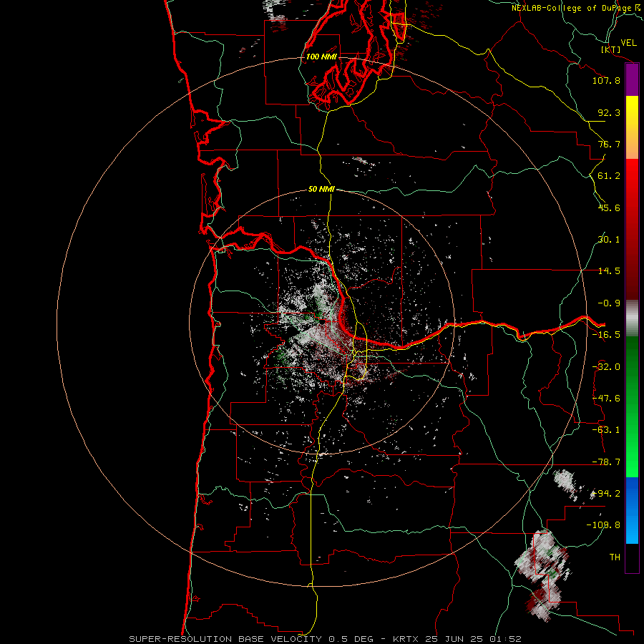Image resolution: width=644 pixels, height=644 pixels.
Task: Select the -78.7 scale value
Action: 606,462
